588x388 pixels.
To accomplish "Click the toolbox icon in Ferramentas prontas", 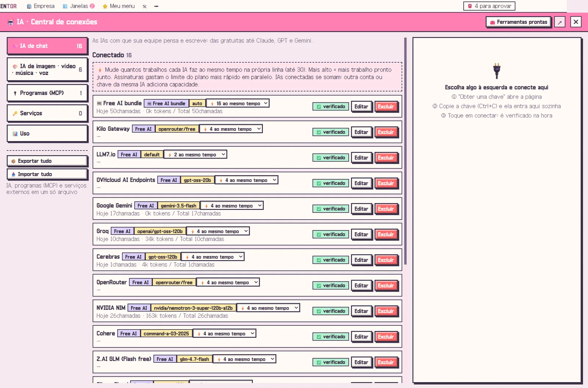I will (x=492, y=22).
